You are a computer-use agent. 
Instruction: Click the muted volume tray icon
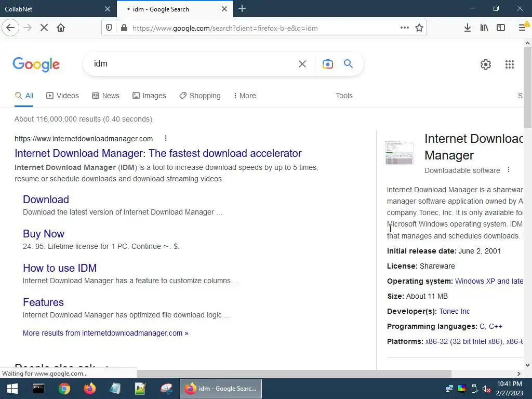[487, 389]
